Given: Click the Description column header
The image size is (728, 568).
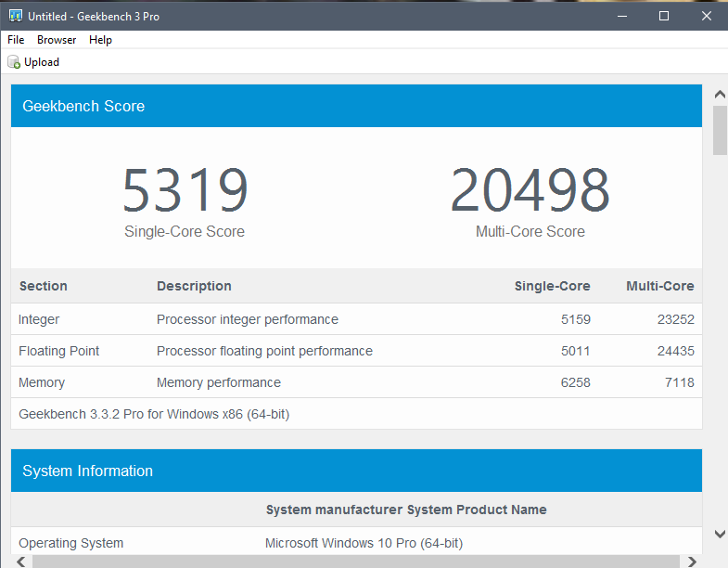Looking at the screenshot, I should coord(194,287).
